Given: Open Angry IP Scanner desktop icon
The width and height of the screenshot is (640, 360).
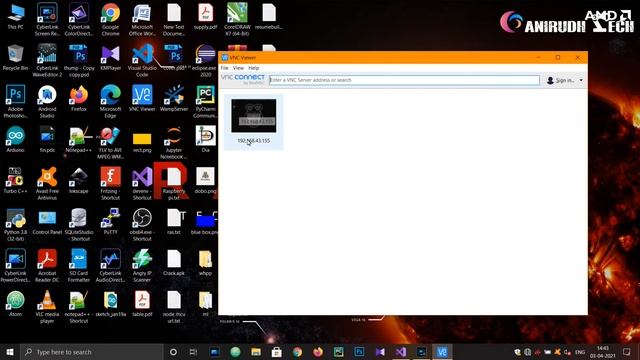Looking at the screenshot, I should pos(142,265).
